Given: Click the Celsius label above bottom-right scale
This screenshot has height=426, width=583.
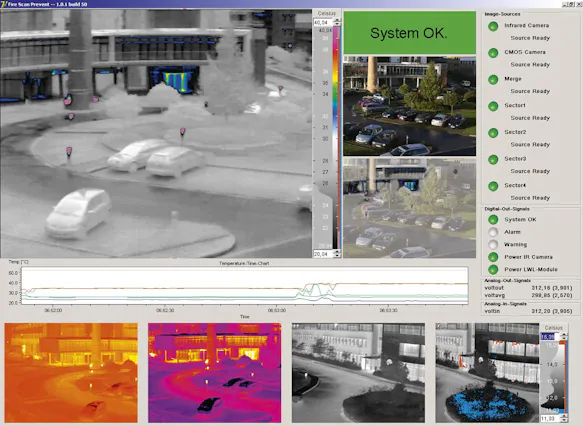Looking at the screenshot, I should tap(554, 328).
